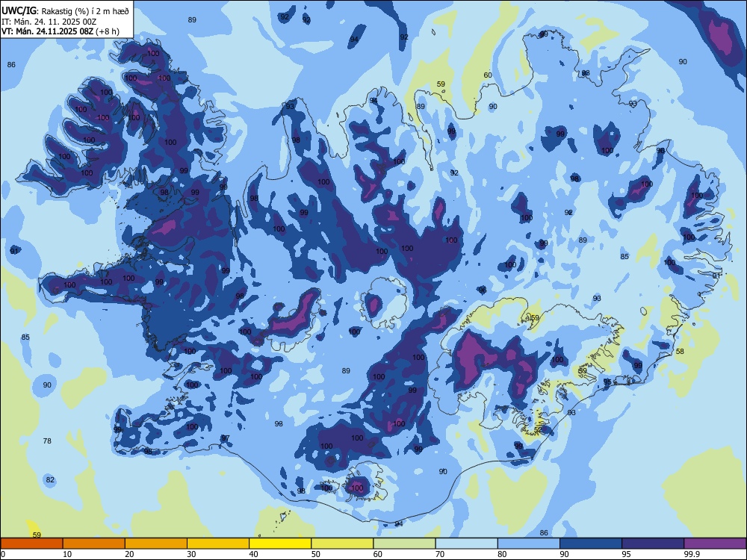Image resolution: width=747 pixels, height=560 pixels.
Task: Click the dark navy 95–99.9 legend swatch
Action: pos(653,544)
